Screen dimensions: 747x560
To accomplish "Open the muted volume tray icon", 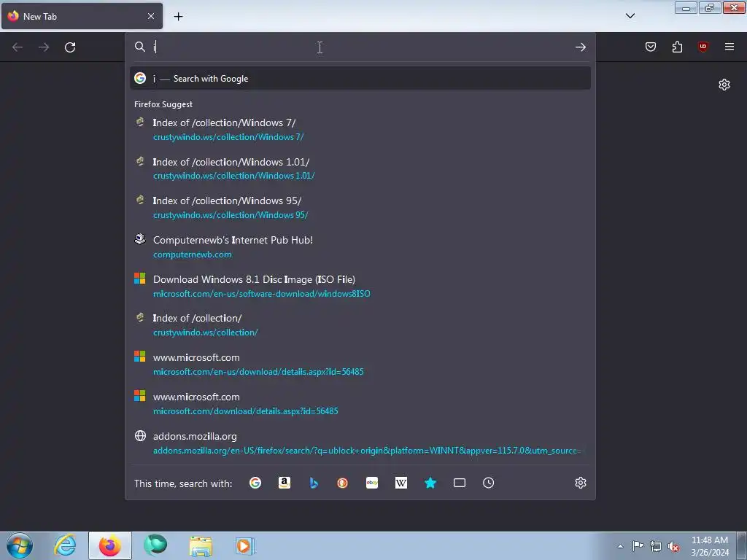I will tap(673, 546).
